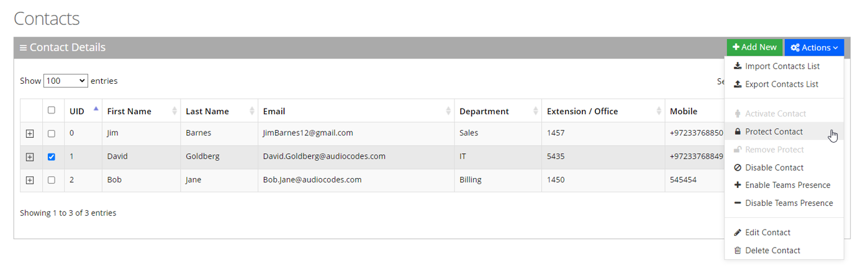Choose Protect Contact from Actions menu
This screenshot has height=268, width=868.
coord(774,132)
